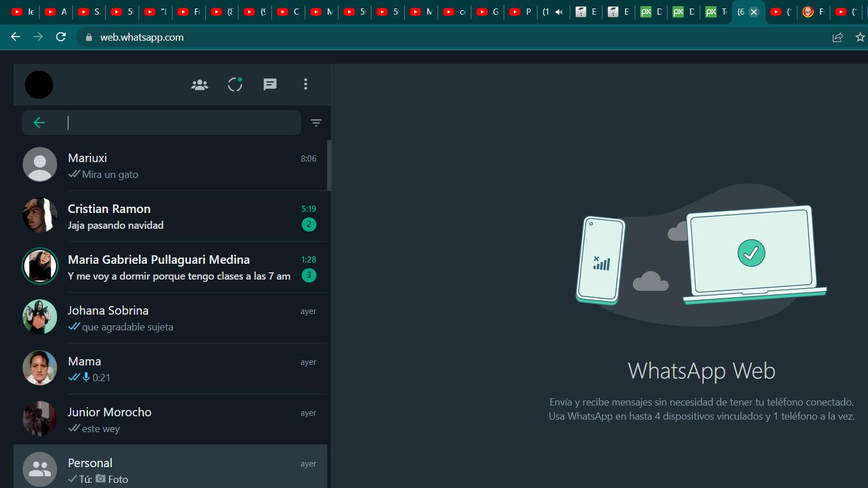
Task: Open your own profile picture
Action: (39, 85)
